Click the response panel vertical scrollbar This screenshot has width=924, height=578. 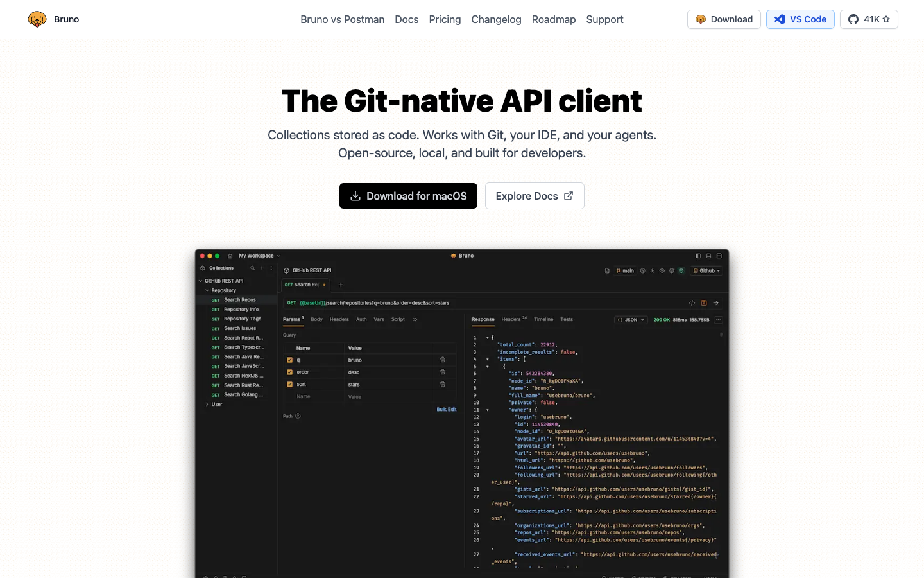click(x=721, y=335)
